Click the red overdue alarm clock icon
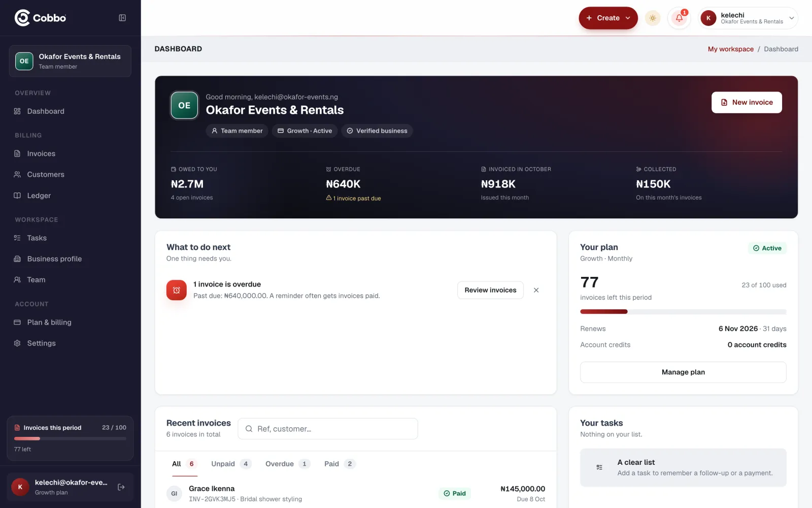This screenshot has height=508, width=812. click(177, 290)
